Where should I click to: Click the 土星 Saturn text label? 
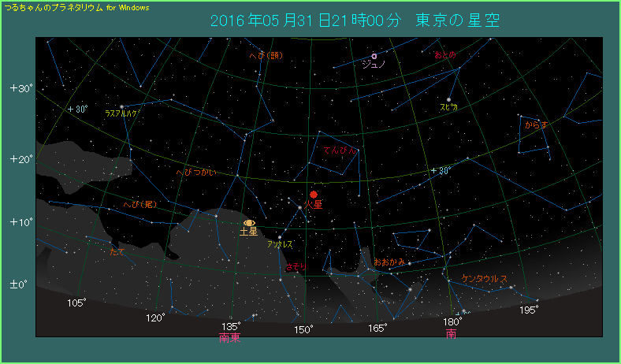click(248, 232)
